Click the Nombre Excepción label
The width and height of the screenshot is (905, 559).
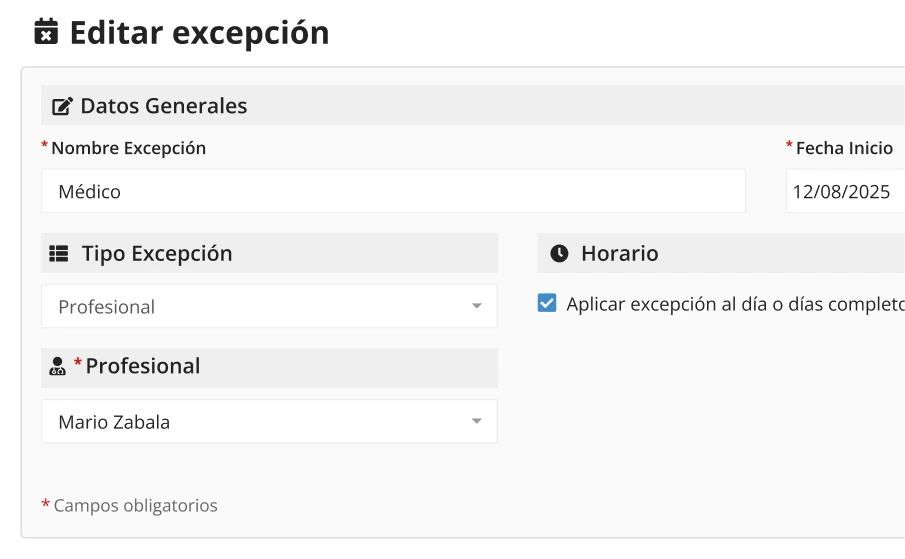click(128, 148)
